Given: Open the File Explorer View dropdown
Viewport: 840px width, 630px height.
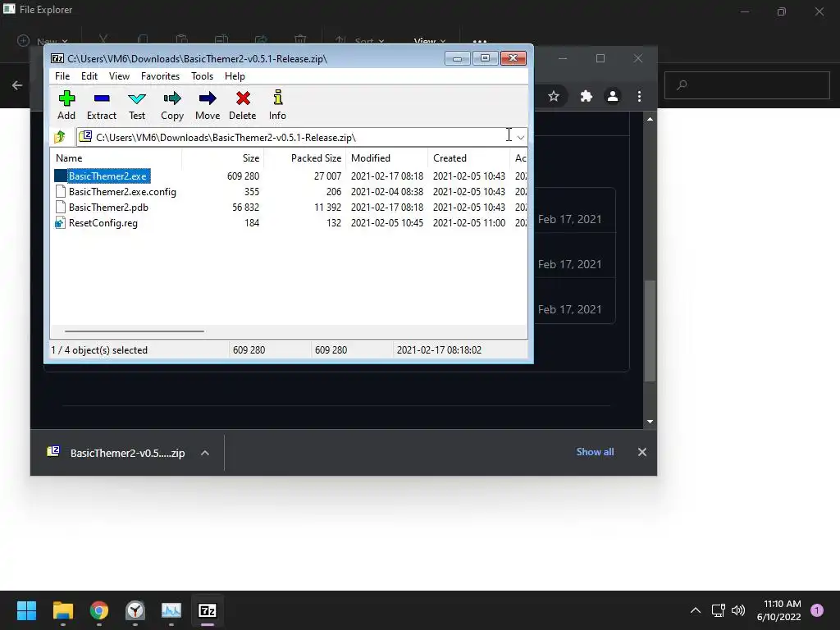Looking at the screenshot, I should coord(430,41).
